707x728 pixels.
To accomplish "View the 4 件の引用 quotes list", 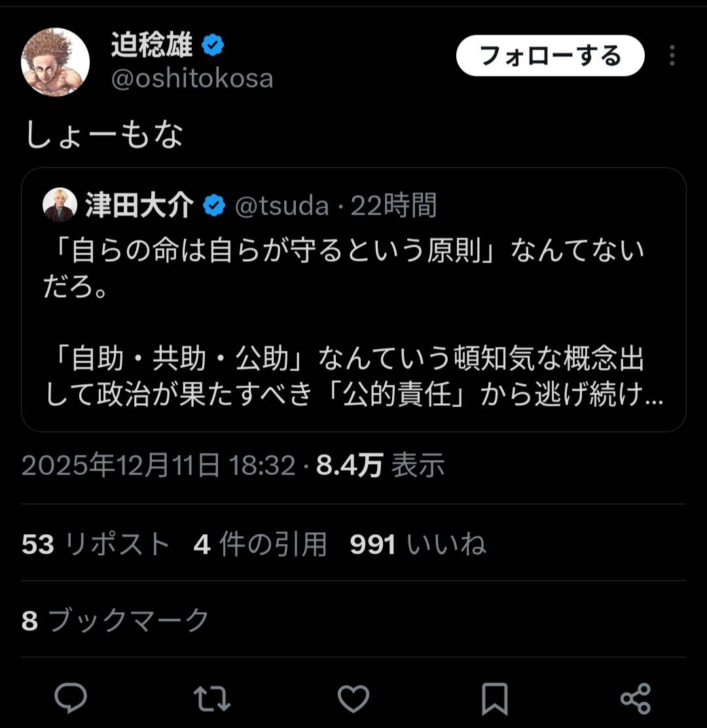I will click(260, 544).
